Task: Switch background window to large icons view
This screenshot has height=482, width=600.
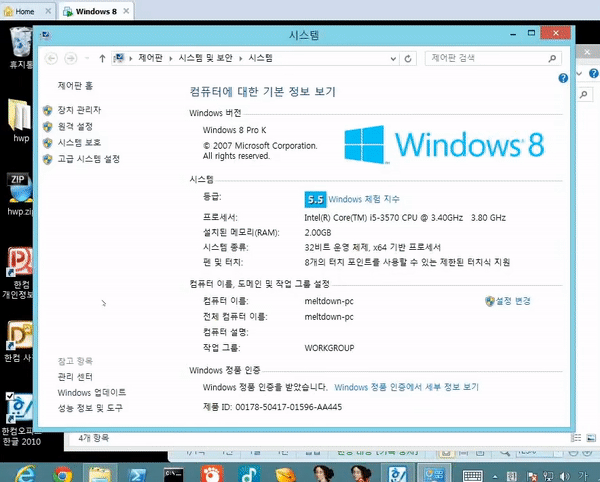Action: pyautogui.click(x=591, y=438)
